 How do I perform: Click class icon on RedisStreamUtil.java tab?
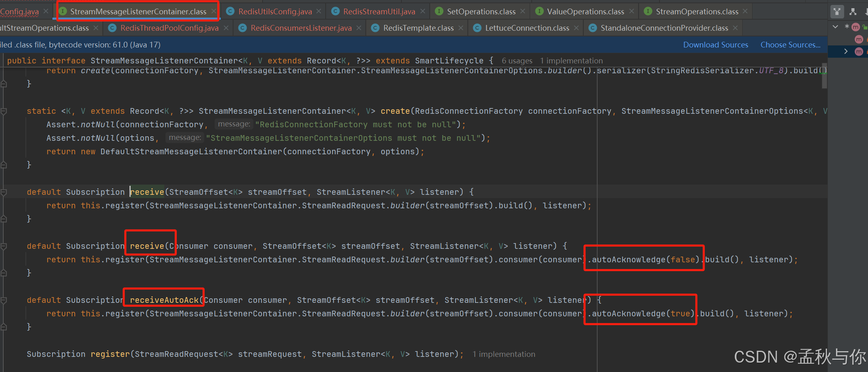pyautogui.click(x=335, y=11)
